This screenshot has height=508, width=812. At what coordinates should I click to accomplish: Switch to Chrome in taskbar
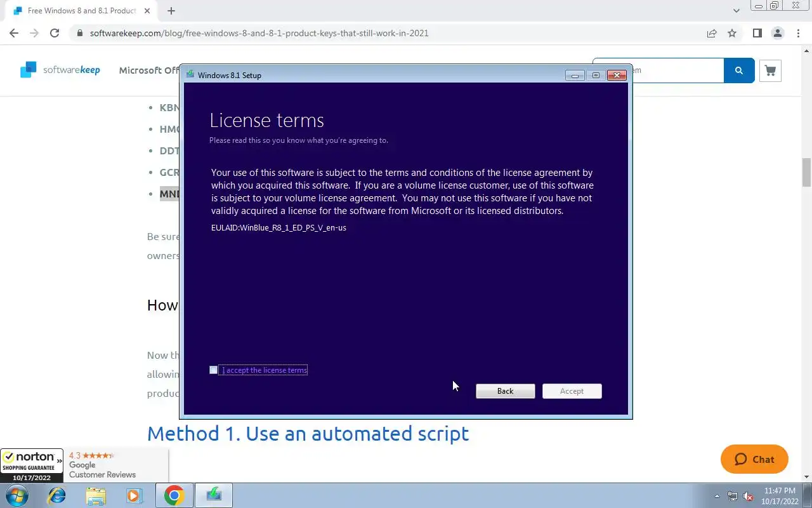point(174,495)
